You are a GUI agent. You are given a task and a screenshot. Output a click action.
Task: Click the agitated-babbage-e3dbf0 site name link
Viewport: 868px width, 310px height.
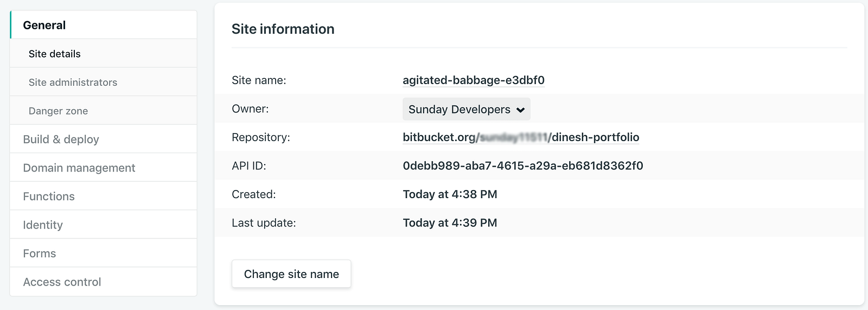(x=473, y=80)
